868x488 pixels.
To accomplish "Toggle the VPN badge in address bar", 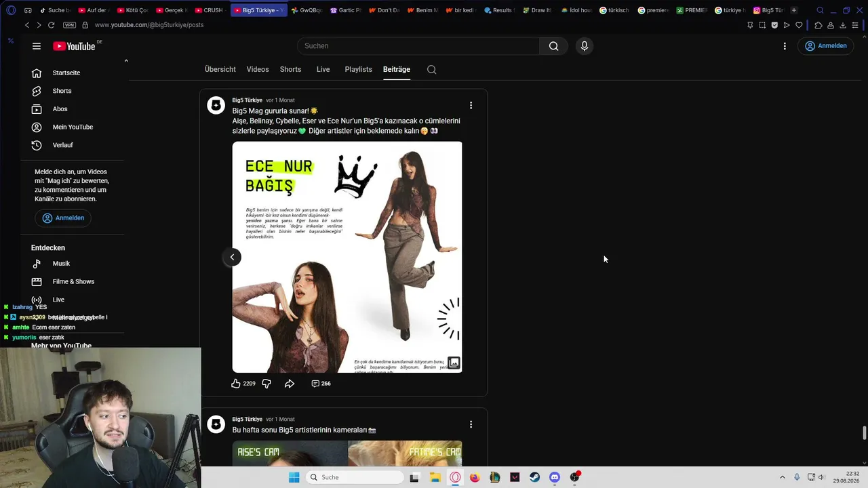I will point(69,25).
